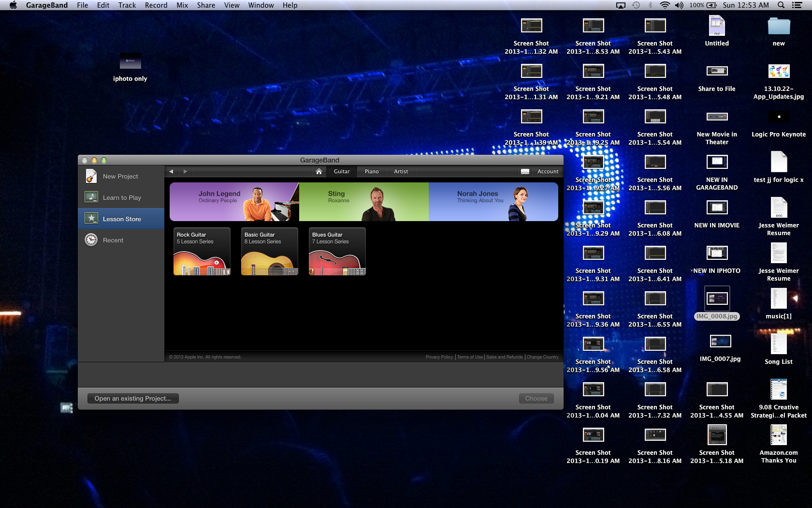Open the Record menu
The height and width of the screenshot is (508, 812).
coord(156,5)
